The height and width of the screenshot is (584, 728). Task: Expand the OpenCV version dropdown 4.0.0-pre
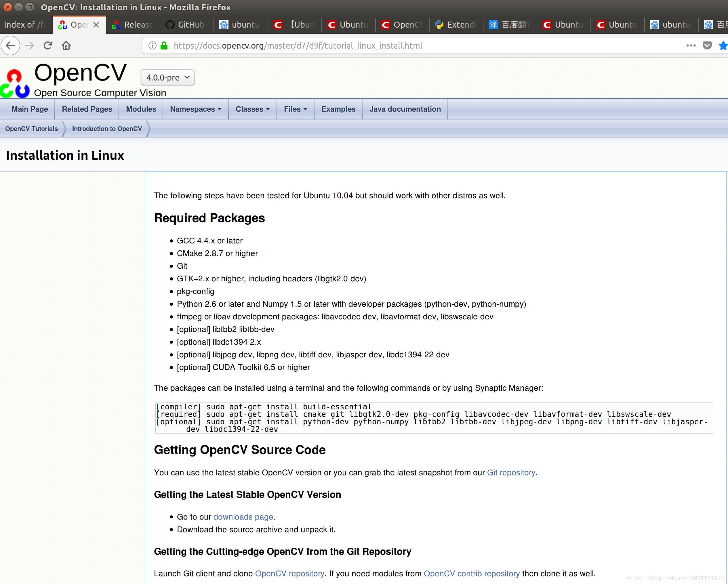click(167, 76)
